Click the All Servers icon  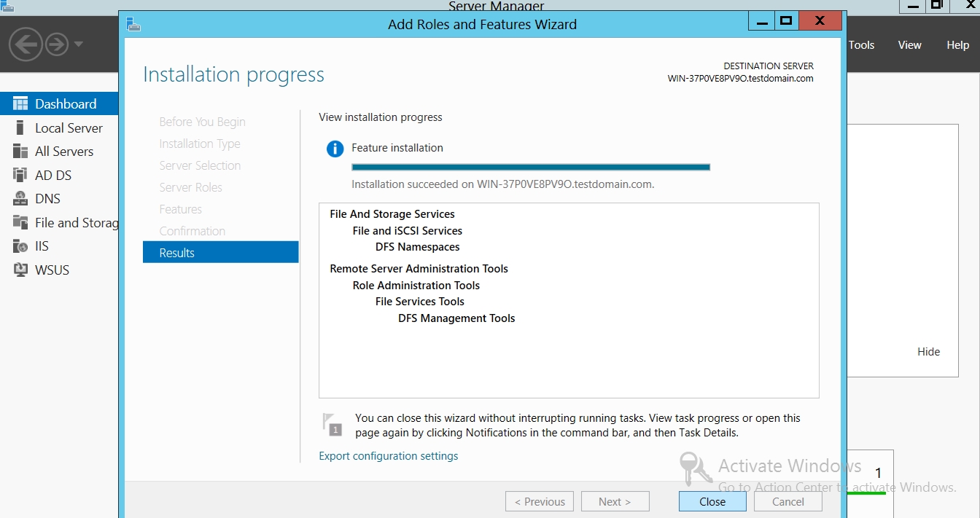tap(20, 152)
